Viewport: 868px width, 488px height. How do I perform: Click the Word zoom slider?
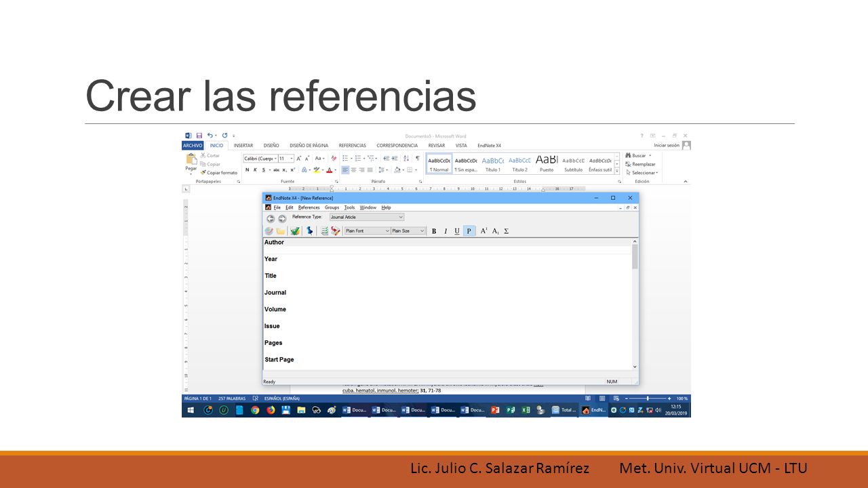[648, 399]
